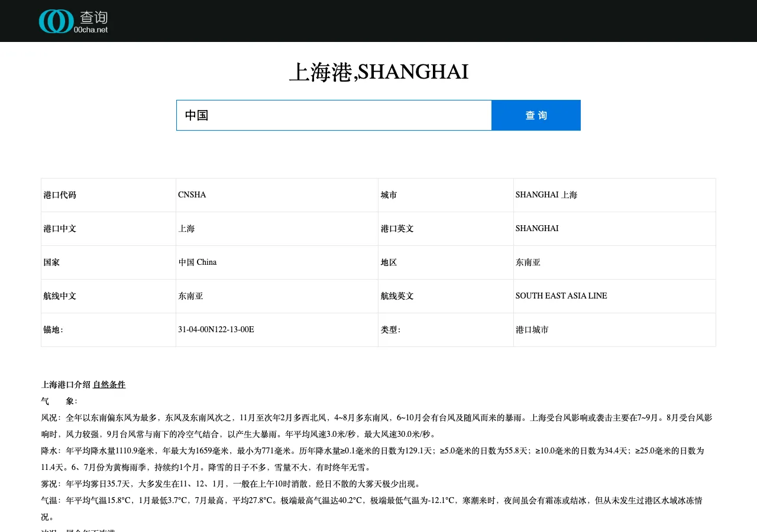Click the 类型 label cell

click(x=446, y=330)
